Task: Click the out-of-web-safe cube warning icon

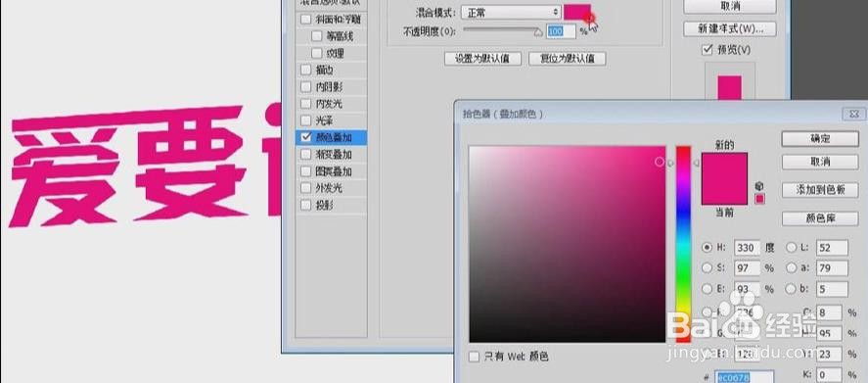Action: point(759,186)
